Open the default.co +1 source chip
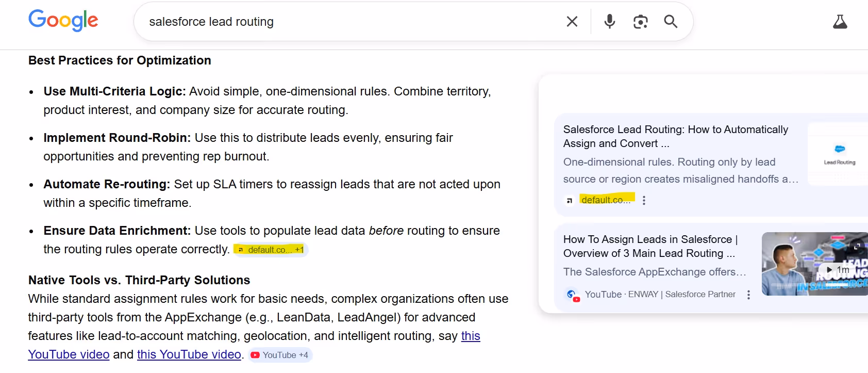 click(x=271, y=250)
